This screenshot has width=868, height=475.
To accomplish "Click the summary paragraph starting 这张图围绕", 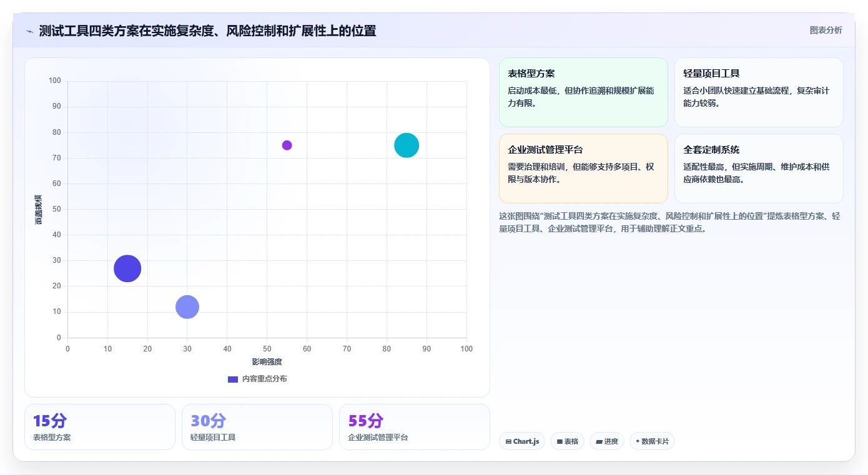I will click(669, 222).
